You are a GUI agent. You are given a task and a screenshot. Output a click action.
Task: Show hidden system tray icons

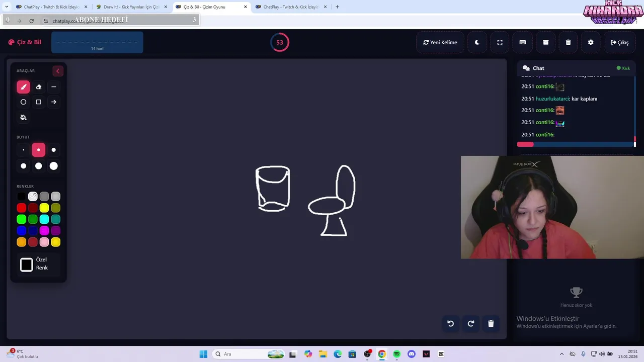coord(561,354)
